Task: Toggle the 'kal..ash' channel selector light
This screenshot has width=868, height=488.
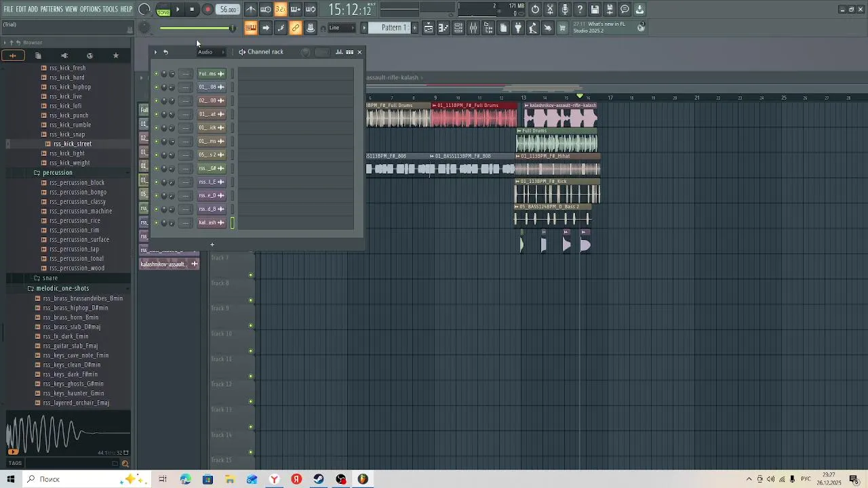Action: point(232,223)
